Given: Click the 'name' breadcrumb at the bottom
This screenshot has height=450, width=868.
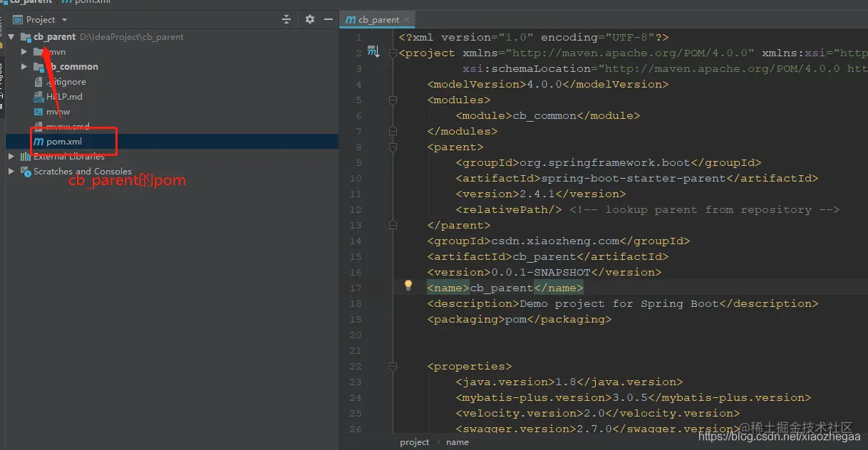Looking at the screenshot, I should pyautogui.click(x=458, y=442).
